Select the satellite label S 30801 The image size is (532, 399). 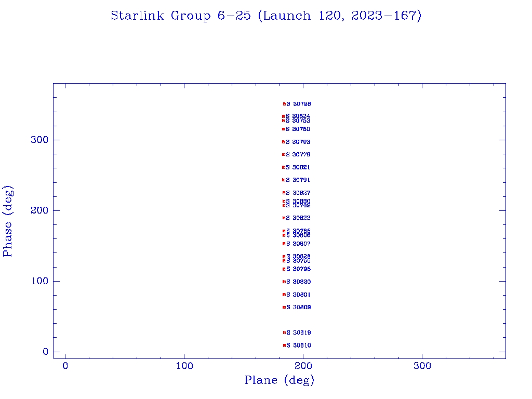point(299,295)
